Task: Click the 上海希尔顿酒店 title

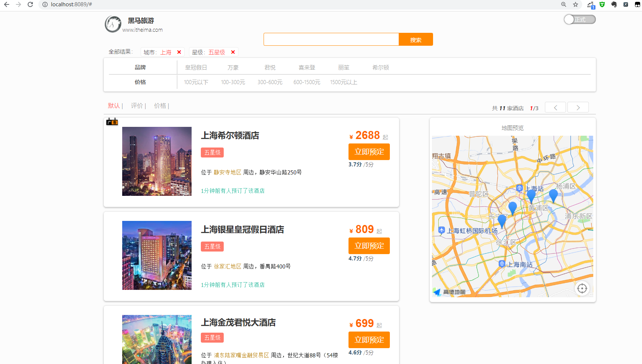Action: coord(230,135)
